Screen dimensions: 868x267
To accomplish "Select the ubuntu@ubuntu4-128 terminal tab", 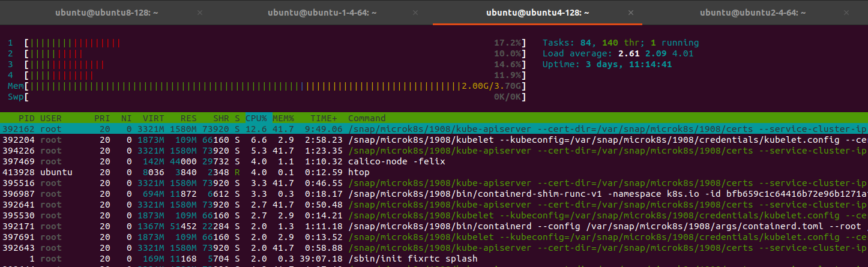I will click(x=537, y=12).
